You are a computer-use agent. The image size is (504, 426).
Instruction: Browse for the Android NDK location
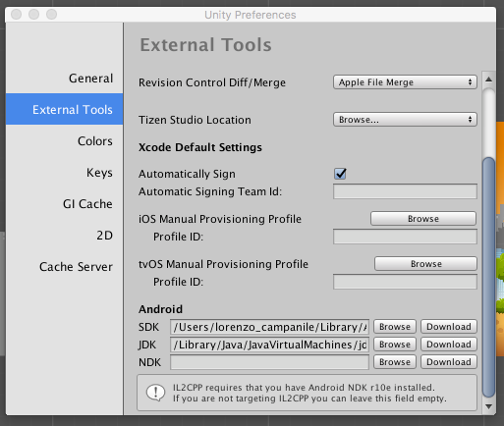pos(395,362)
